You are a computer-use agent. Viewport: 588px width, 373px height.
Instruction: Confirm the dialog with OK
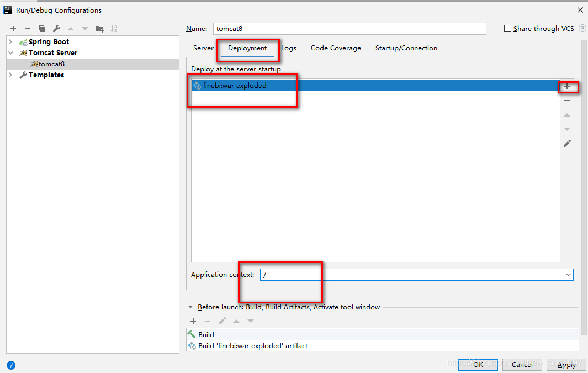click(478, 364)
